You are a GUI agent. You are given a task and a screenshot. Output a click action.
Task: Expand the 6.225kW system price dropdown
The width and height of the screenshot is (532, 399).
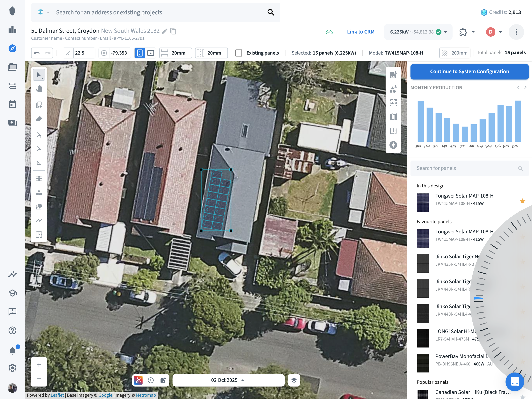click(445, 32)
